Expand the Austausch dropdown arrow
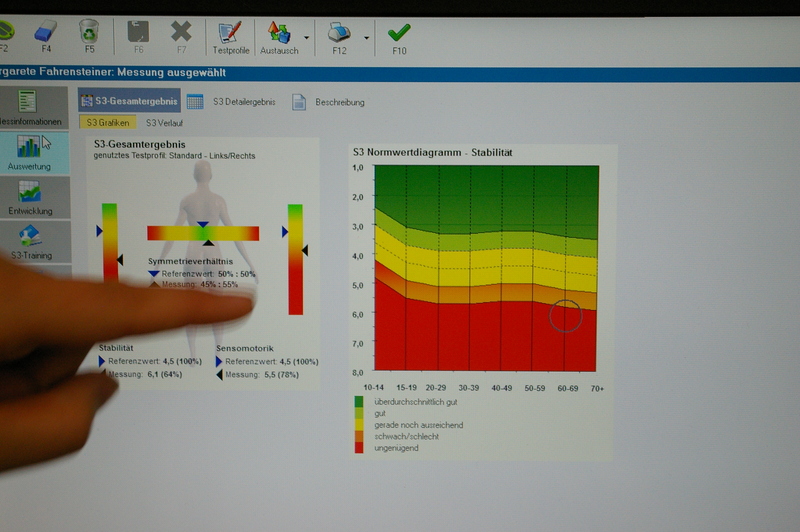The image size is (800, 532). [x=307, y=38]
